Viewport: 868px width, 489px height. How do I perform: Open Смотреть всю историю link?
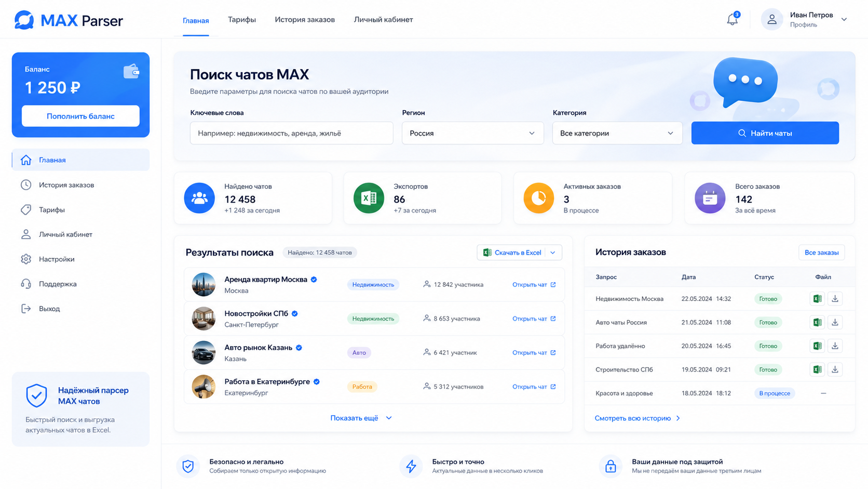pos(638,418)
